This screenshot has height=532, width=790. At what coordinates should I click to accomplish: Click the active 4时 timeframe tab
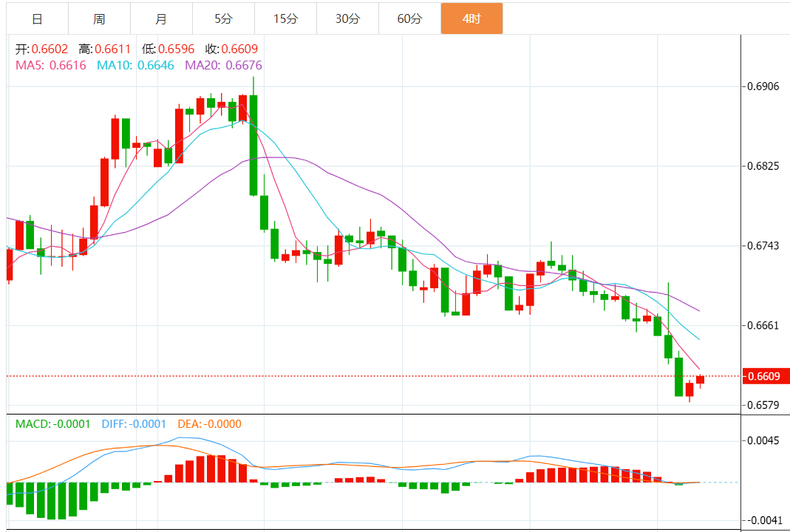click(x=471, y=18)
